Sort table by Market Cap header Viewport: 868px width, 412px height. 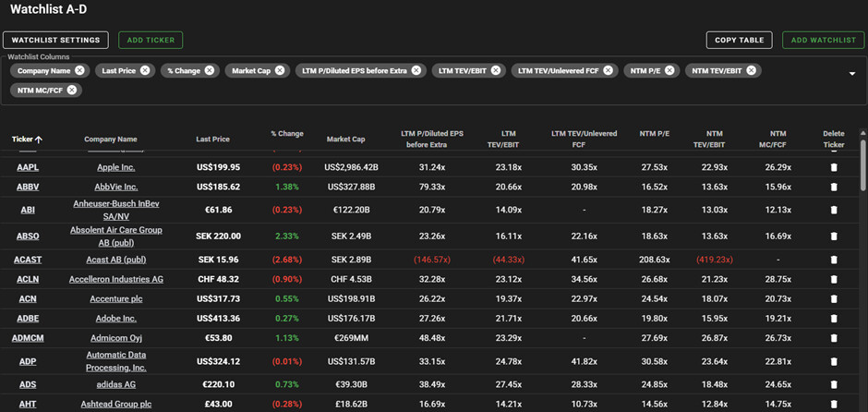pyautogui.click(x=345, y=139)
